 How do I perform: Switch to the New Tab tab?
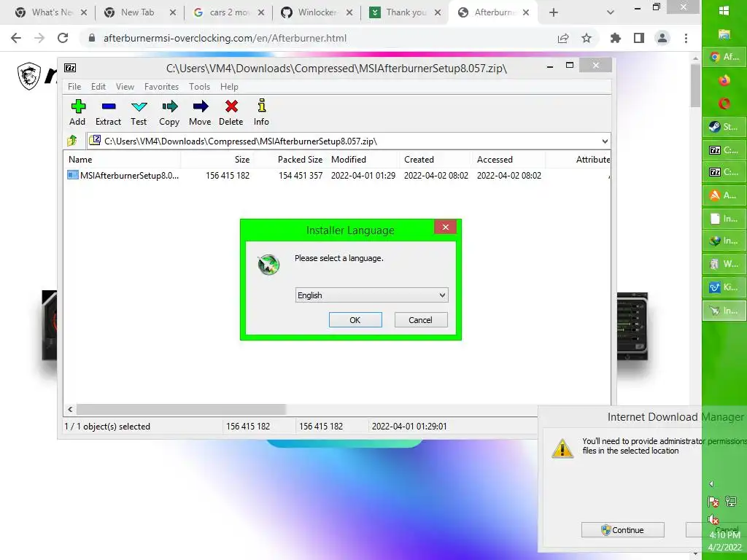(x=138, y=12)
